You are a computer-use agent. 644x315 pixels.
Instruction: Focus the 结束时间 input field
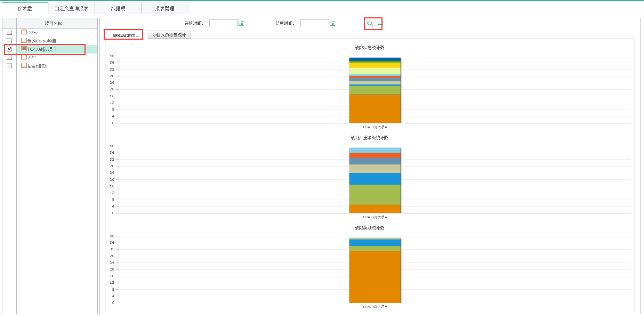pyautogui.click(x=314, y=23)
